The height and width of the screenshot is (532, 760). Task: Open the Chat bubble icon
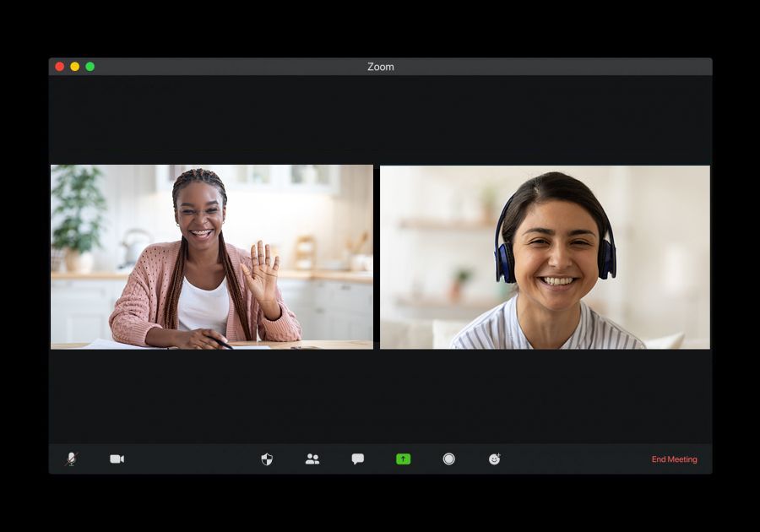[x=358, y=459]
